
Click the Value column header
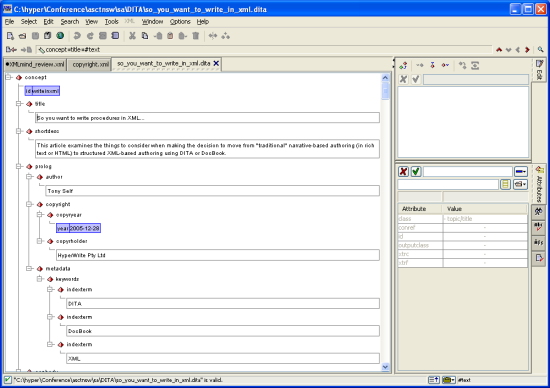(x=485, y=209)
